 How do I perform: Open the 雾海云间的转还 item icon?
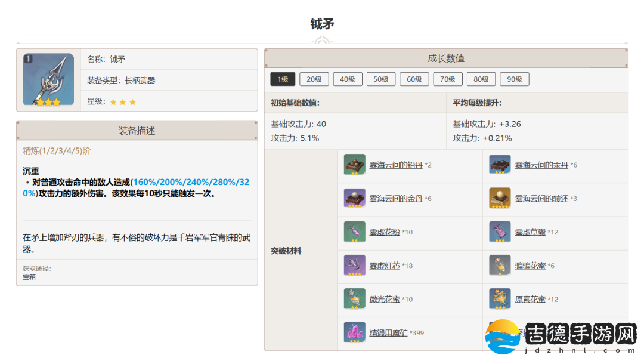pyautogui.click(x=500, y=198)
